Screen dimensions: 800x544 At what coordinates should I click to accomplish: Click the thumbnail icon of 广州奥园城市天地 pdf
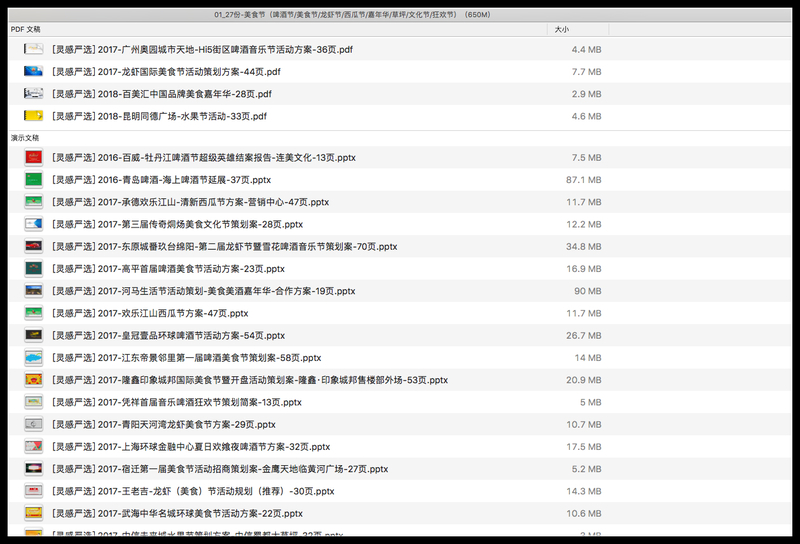(34, 49)
